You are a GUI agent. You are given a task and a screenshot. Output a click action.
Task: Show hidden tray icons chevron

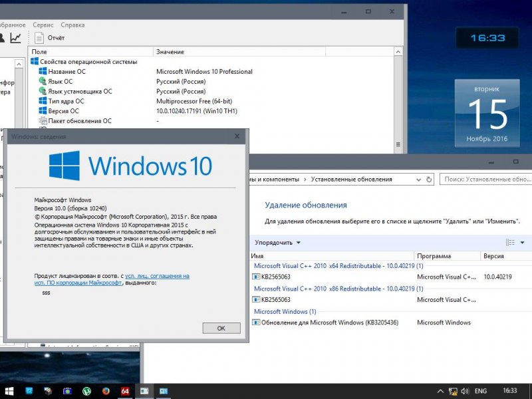[x=440, y=391]
